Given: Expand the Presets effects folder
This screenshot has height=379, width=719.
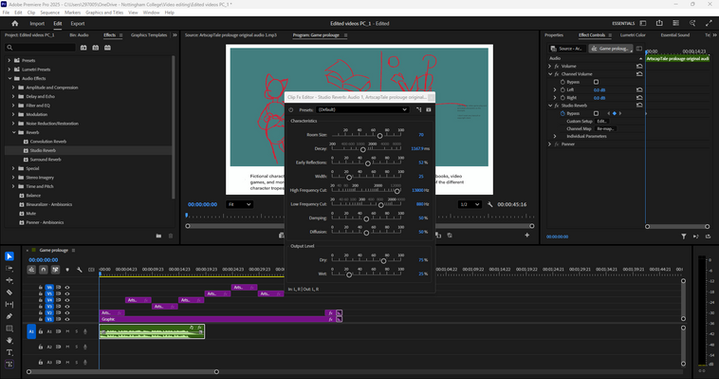Looking at the screenshot, I should (x=9, y=60).
